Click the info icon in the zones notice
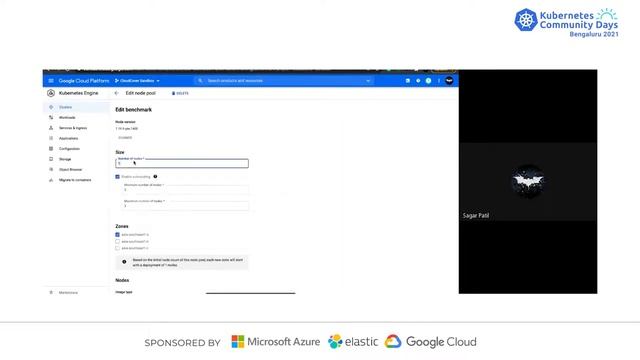This screenshot has width=640, height=360. click(124, 262)
